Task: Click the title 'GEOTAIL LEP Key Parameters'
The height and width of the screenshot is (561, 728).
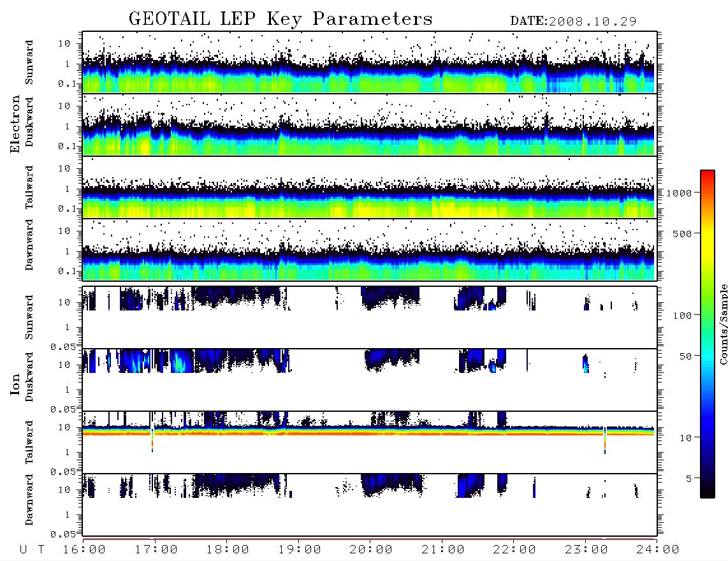Action: pyautogui.click(x=280, y=19)
